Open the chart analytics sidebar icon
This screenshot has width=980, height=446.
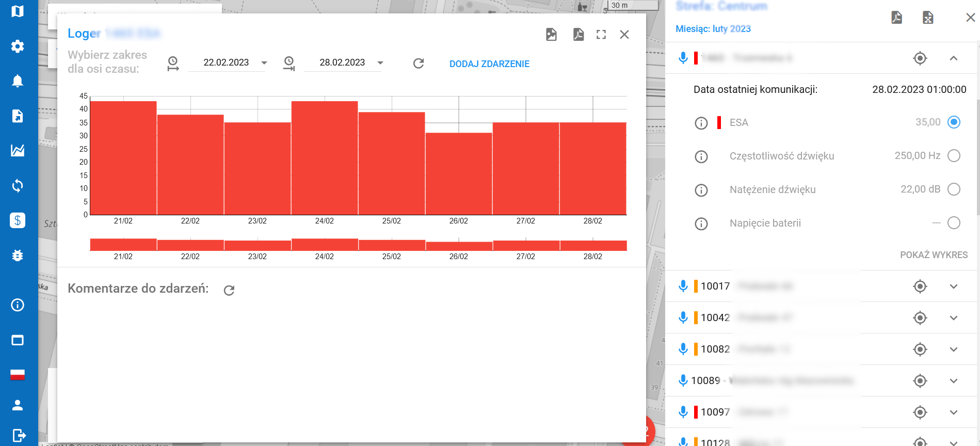tap(18, 151)
